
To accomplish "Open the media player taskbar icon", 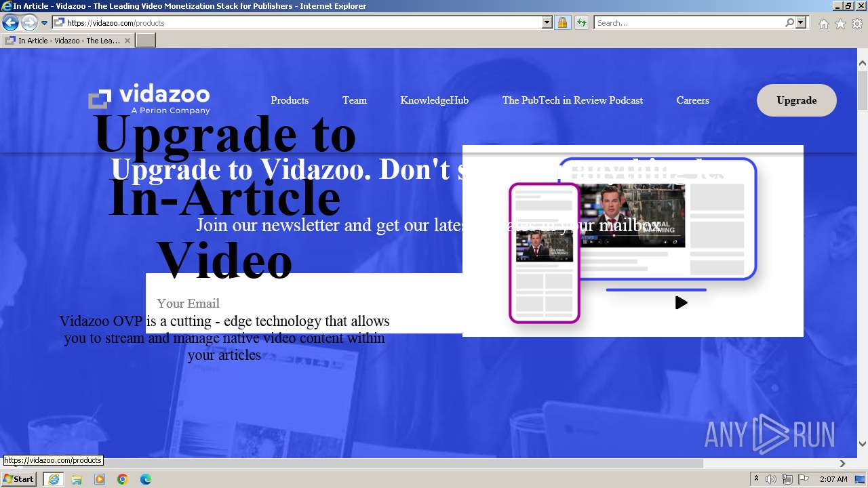I will [x=100, y=479].
